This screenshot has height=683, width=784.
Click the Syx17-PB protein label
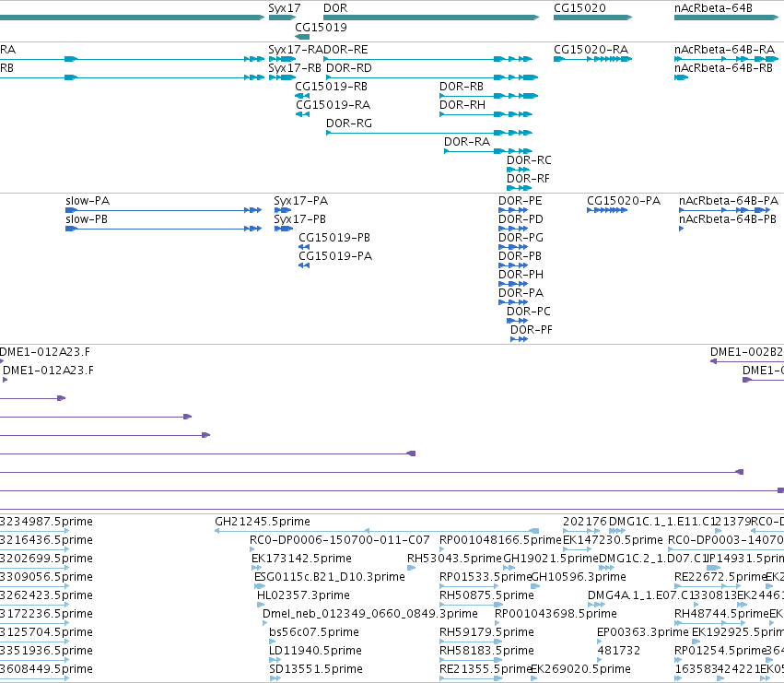pos(300,219)
